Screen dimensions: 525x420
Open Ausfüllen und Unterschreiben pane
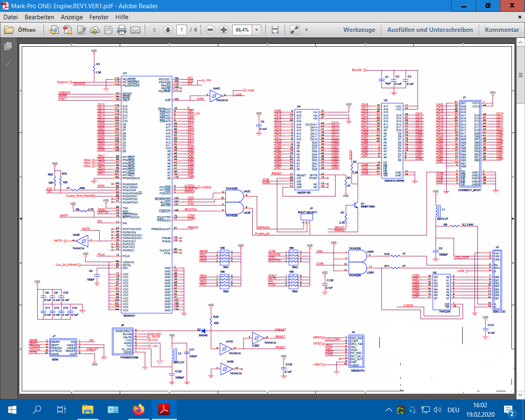click(x=430, y=30)
